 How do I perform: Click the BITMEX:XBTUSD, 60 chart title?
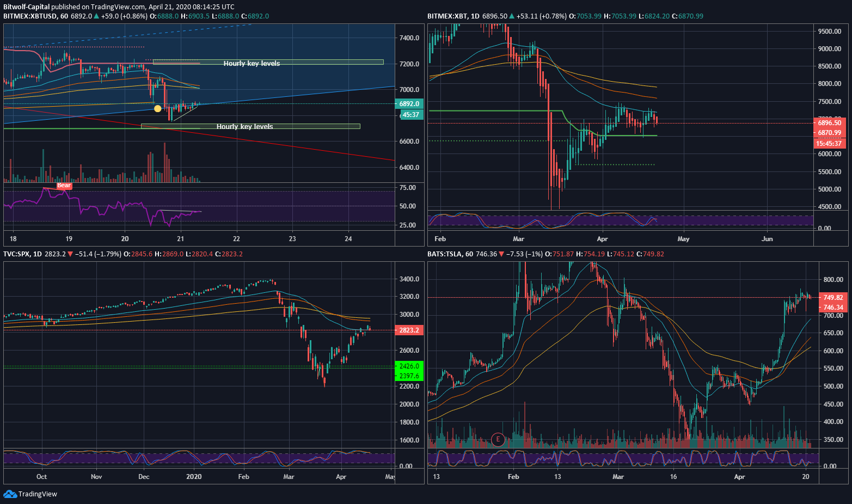(x=35, y=16)
